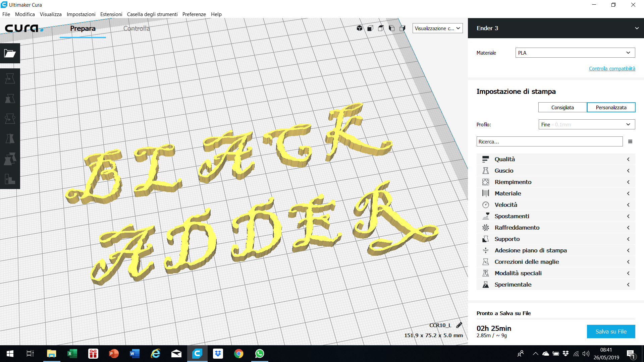The width and height of the screenshot is (644, 362).
Task: Select the Mirror tool in left toolbar
Action: [10, 139]
